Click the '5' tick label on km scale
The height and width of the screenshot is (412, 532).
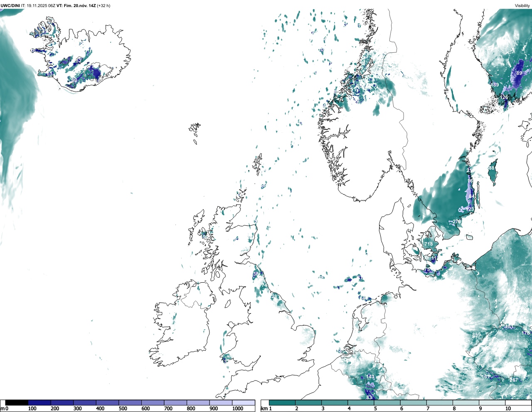click(375, 409)
